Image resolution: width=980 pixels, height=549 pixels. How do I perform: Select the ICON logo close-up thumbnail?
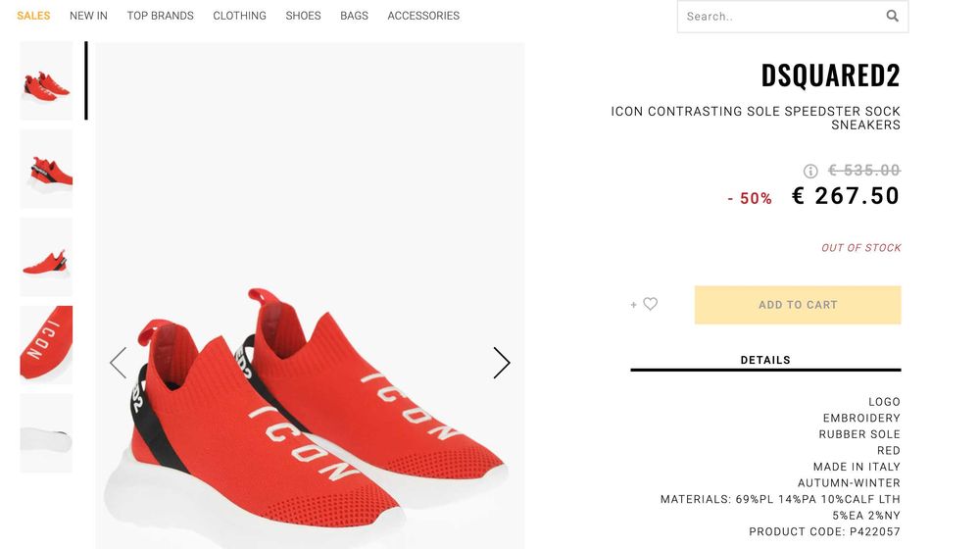pos(46,345)
